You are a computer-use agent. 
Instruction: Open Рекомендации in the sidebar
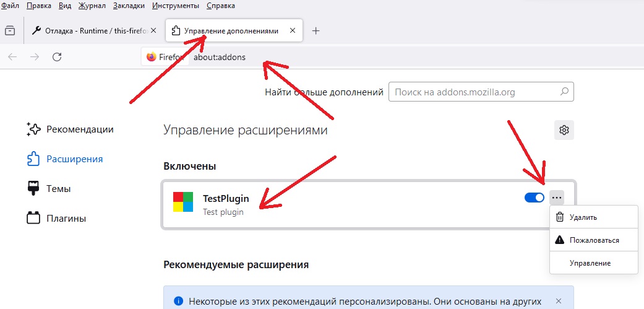point(70,129)
